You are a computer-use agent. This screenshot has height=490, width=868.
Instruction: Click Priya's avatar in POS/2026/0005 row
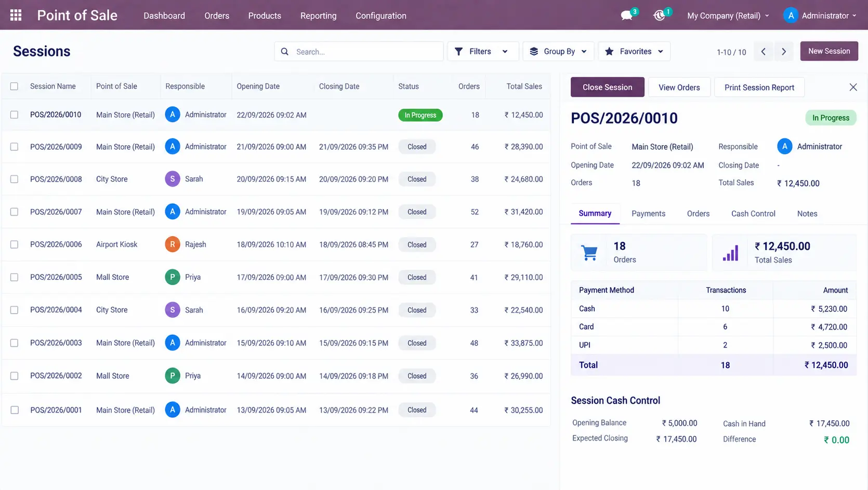(x=173, y=277)
